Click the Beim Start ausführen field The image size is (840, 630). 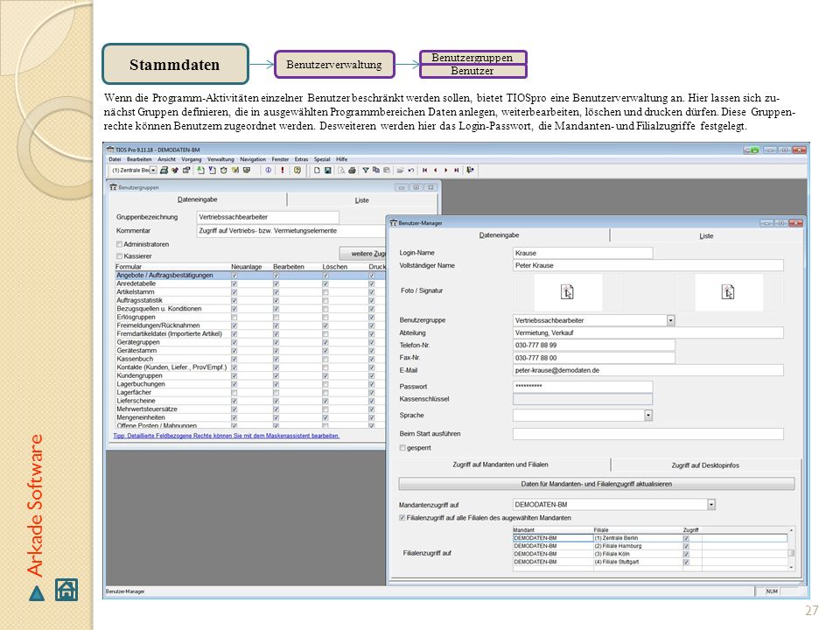(x=648, y=434)
